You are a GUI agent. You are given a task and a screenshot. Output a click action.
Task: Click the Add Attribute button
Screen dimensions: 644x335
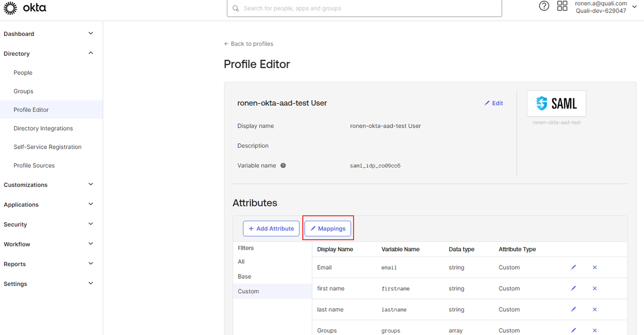(x=271, y=228)
